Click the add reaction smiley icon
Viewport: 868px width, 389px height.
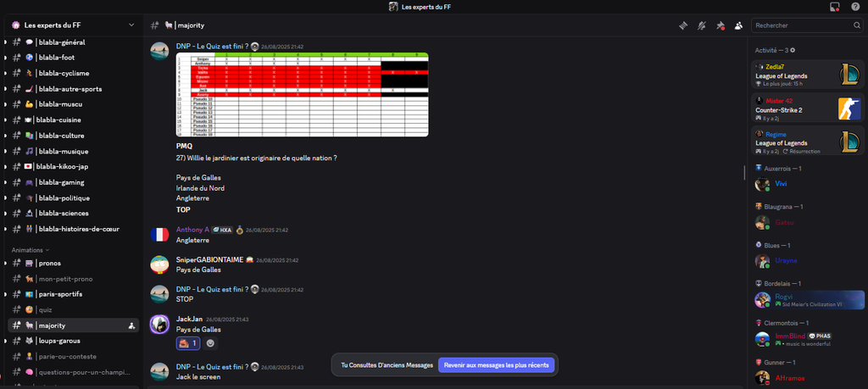click(211, 343)
